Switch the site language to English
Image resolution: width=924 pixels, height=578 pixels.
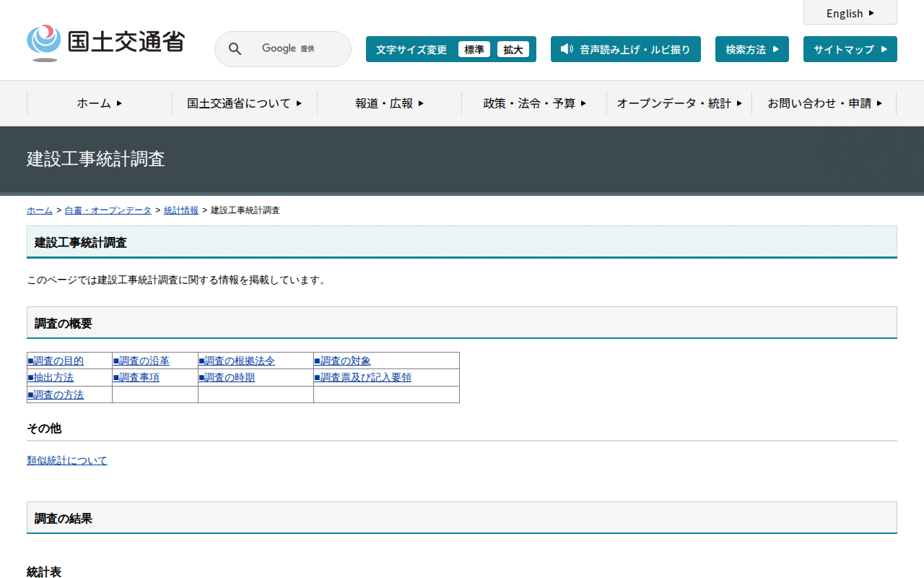point(850,13)
